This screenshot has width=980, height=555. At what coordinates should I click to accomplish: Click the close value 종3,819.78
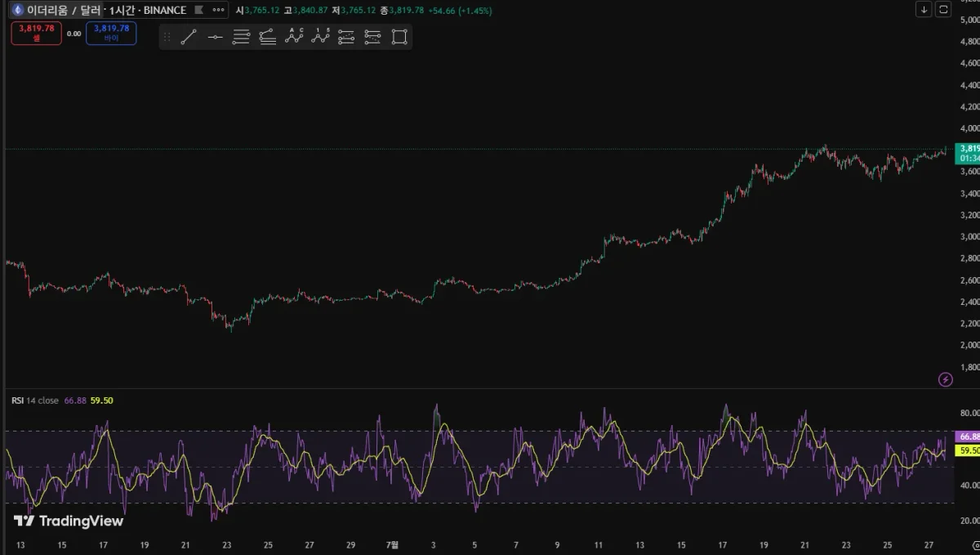point(403,10)
